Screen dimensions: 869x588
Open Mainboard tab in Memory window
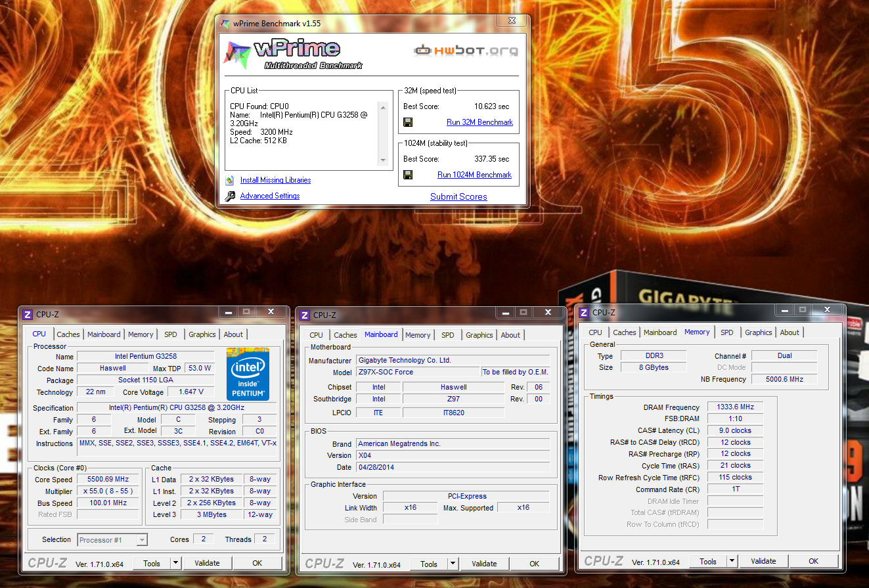(660, 332)
